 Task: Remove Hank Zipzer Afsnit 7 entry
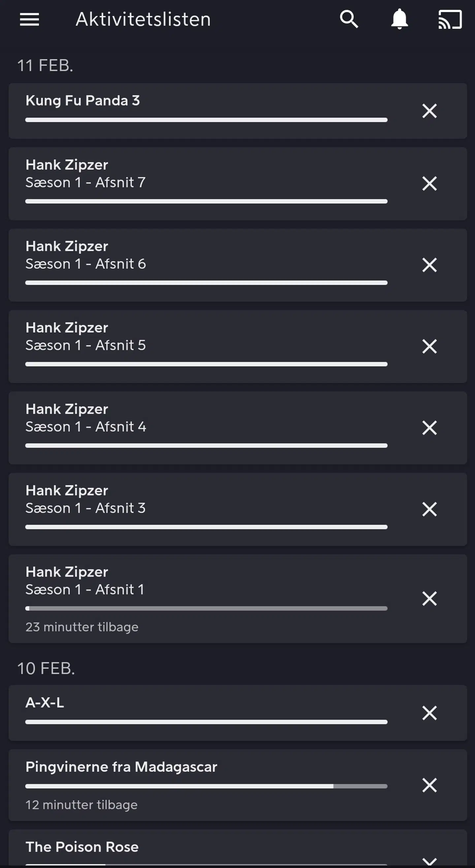[x=429, y=184]
